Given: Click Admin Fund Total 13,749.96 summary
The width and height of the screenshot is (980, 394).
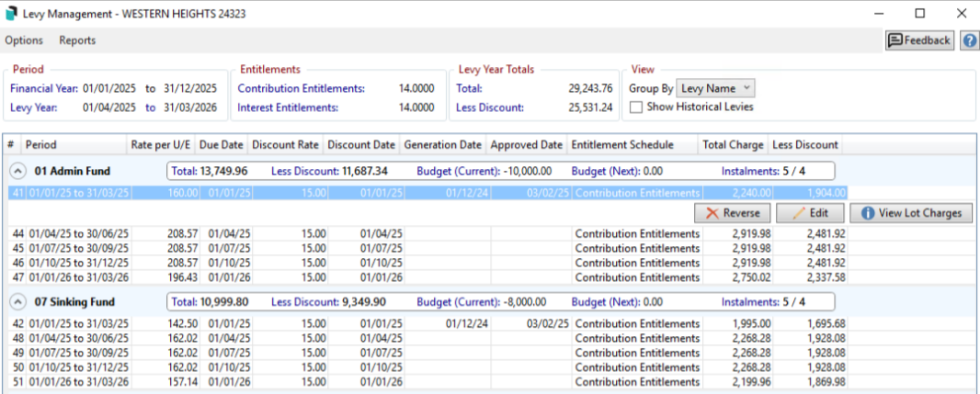Looking at the screenshot, I should [210, 171].
